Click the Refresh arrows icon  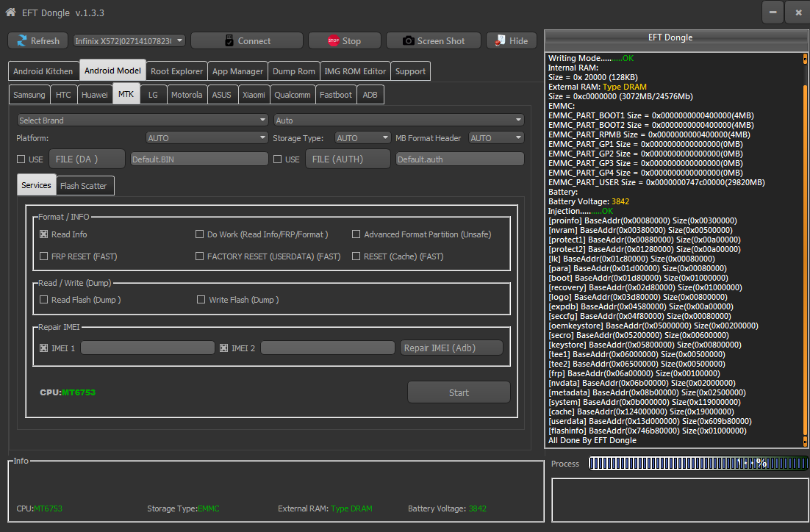point(22,41)
